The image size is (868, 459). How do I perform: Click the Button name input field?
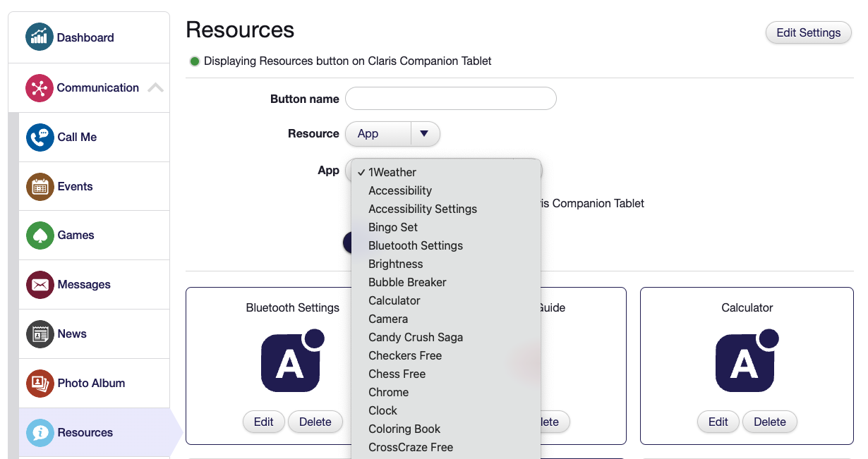(450, 98)
